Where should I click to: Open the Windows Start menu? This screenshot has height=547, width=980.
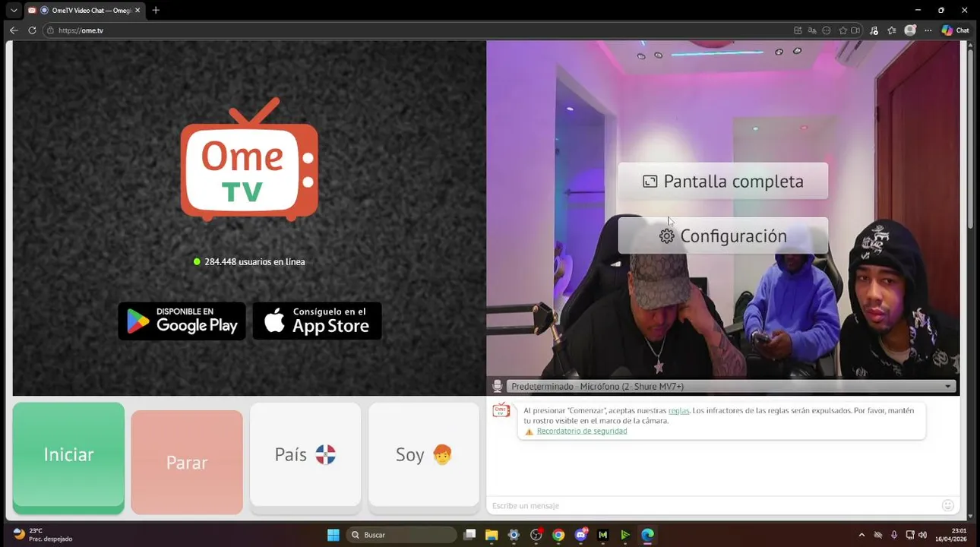pos(333,535)
